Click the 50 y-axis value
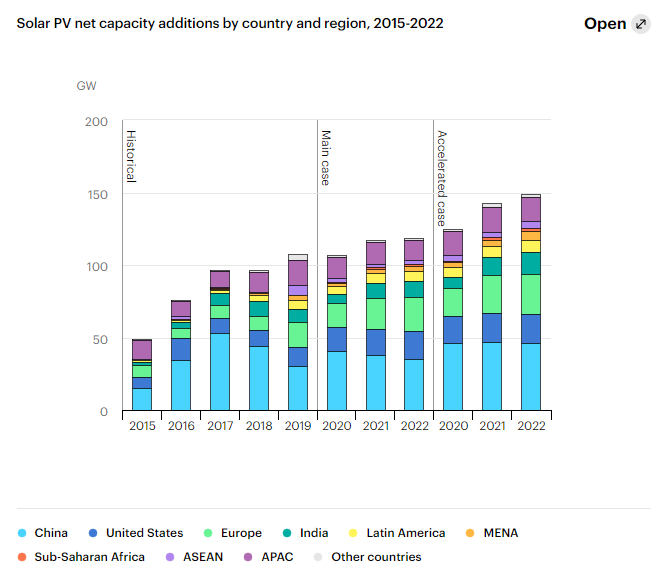Screen dimensions: 665x579 point(101,339)
